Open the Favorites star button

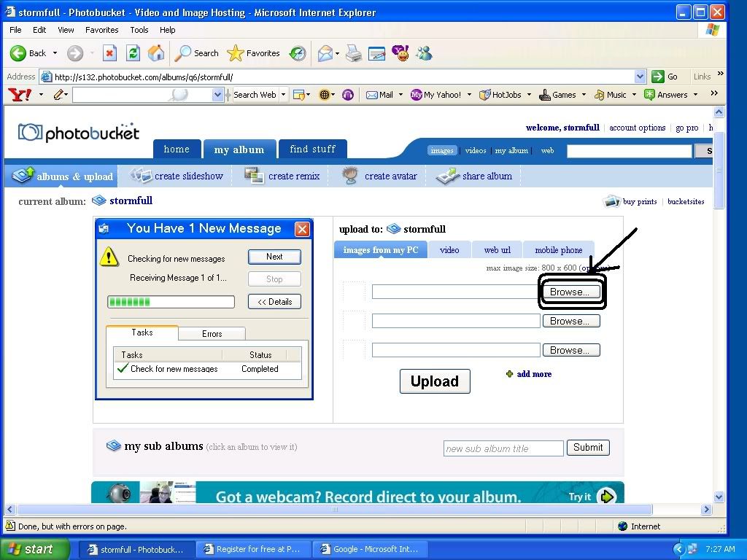click(x=253, y=53)
